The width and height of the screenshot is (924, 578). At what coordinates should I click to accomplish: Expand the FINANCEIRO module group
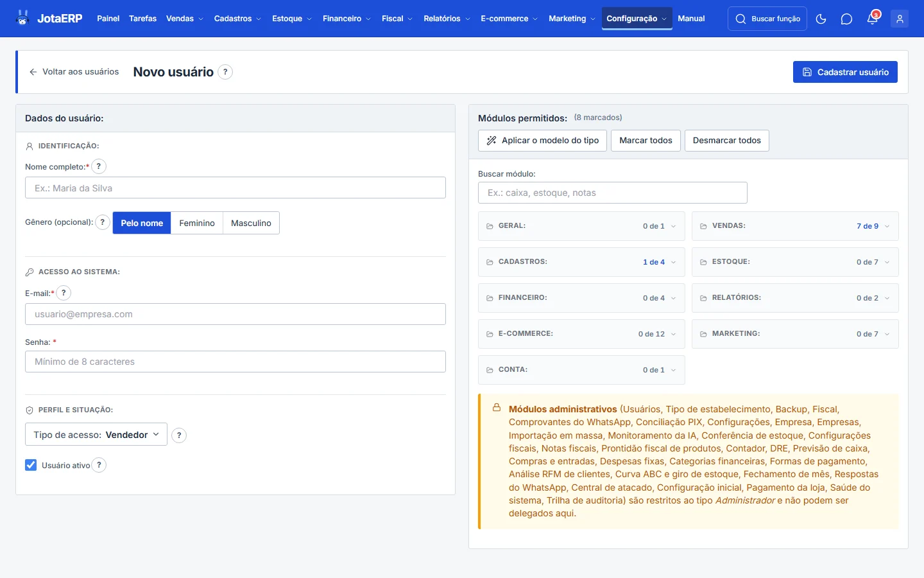581,298
